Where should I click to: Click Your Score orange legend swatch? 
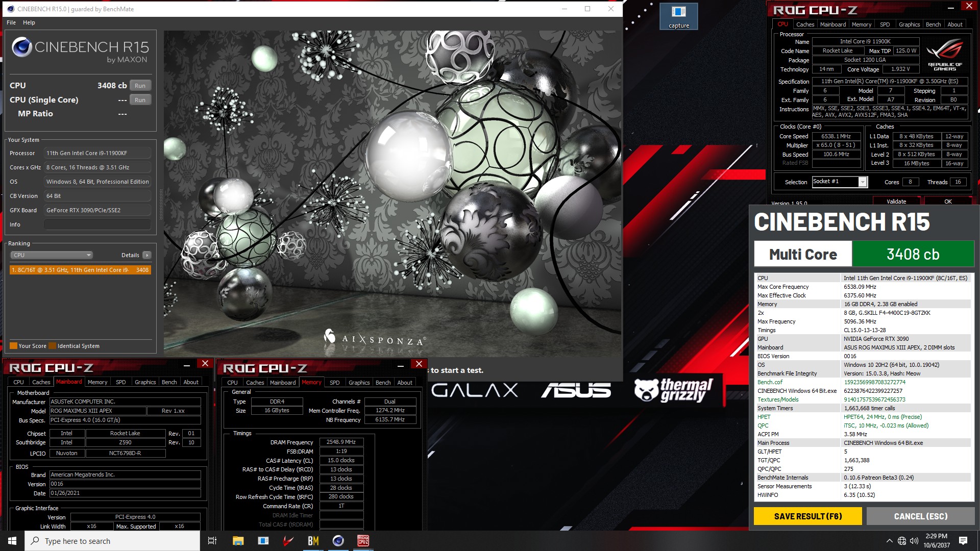click(x=14, y=346)
